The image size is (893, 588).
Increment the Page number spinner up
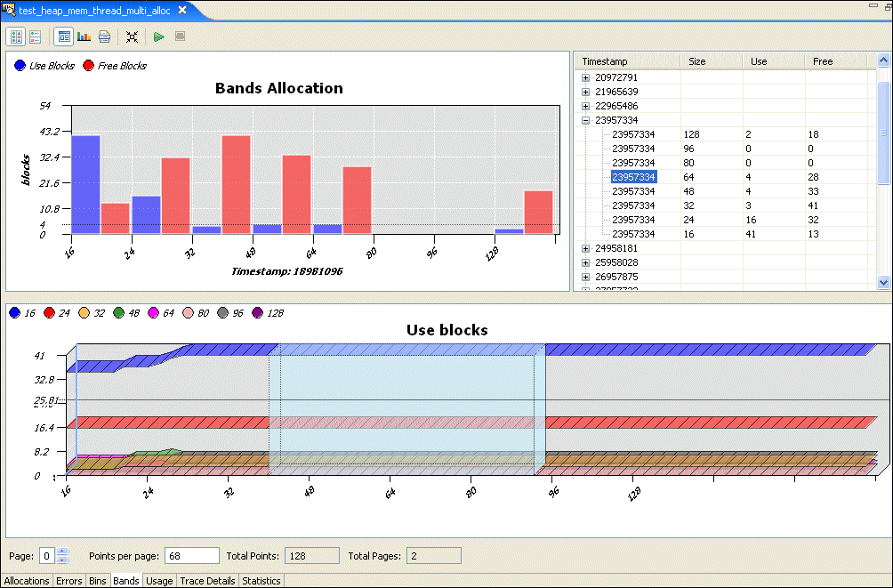pos(61,552)
